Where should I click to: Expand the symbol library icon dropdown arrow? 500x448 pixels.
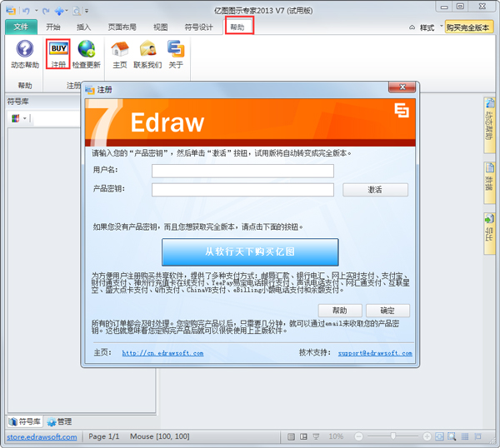tap(24, 118)
